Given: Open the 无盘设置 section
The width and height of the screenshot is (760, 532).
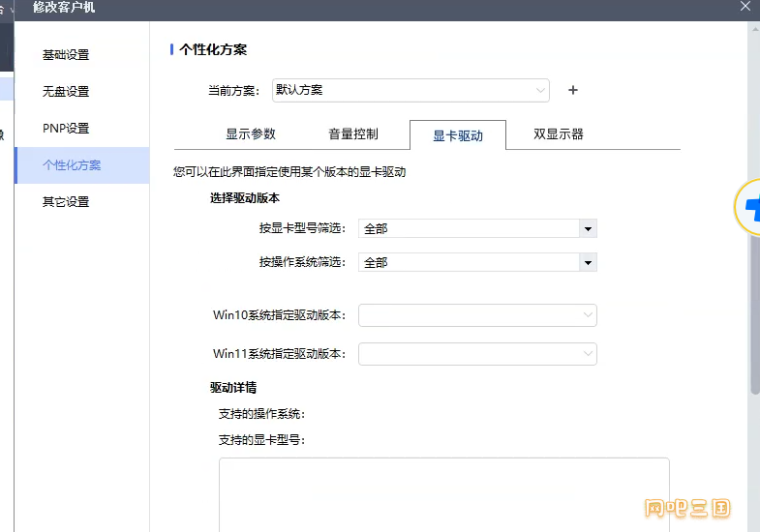Looking at the screenshot, I should point(66,92).
